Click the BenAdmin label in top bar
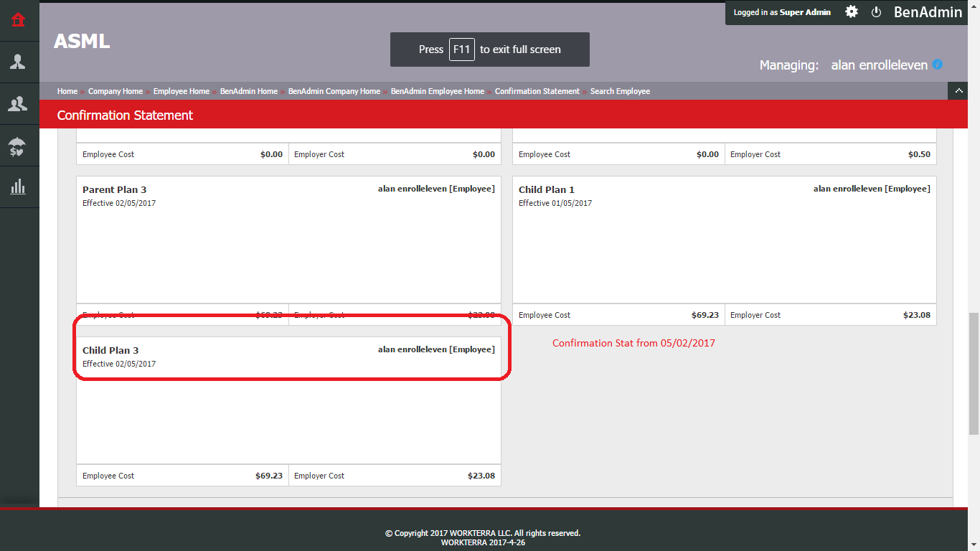Viewport: 980px width, 551px height. 928,12
